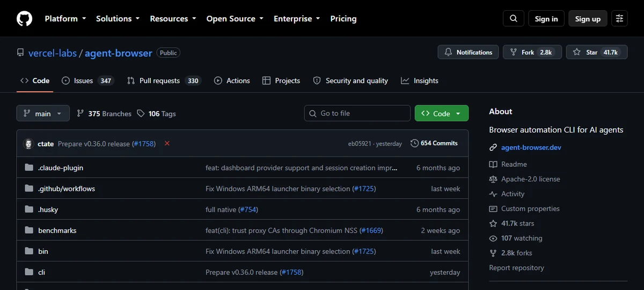Screen dimensions: 644x290
Task: Open the vercel-labs owner link
Action: (52, 53)
